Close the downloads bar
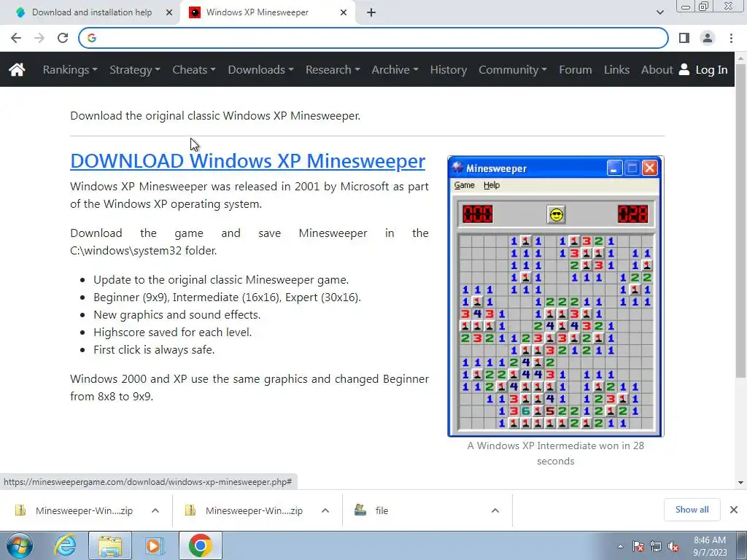The width and height of the screenshot is (747, 560). pos(734,510)
